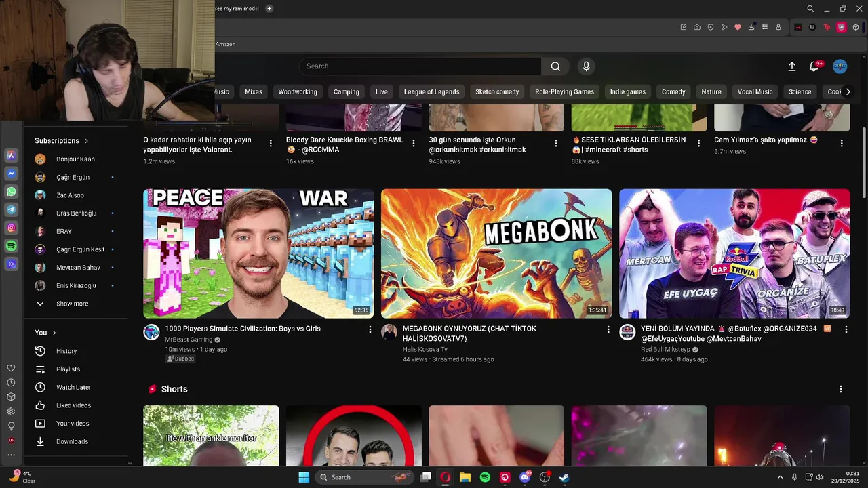Open Facebook Messenger in Opera sidebar
The height and width of the screenshot is (488, 868).
click(x=11, y=174)
